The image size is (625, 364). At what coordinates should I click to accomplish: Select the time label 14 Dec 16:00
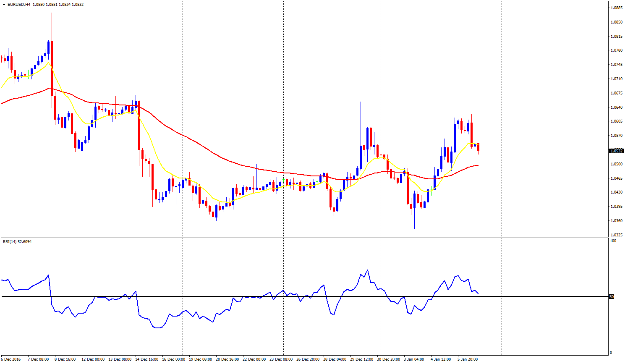pos(147,359)
